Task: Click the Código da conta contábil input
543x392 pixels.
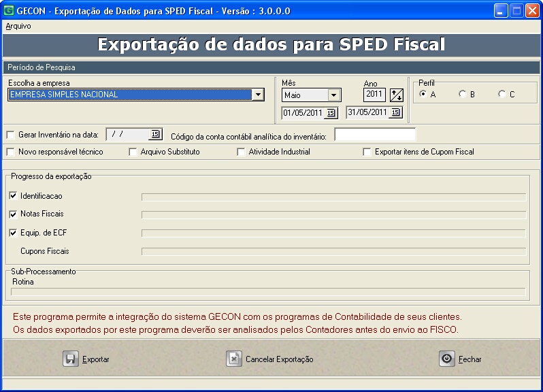Action: click(375, 135)
